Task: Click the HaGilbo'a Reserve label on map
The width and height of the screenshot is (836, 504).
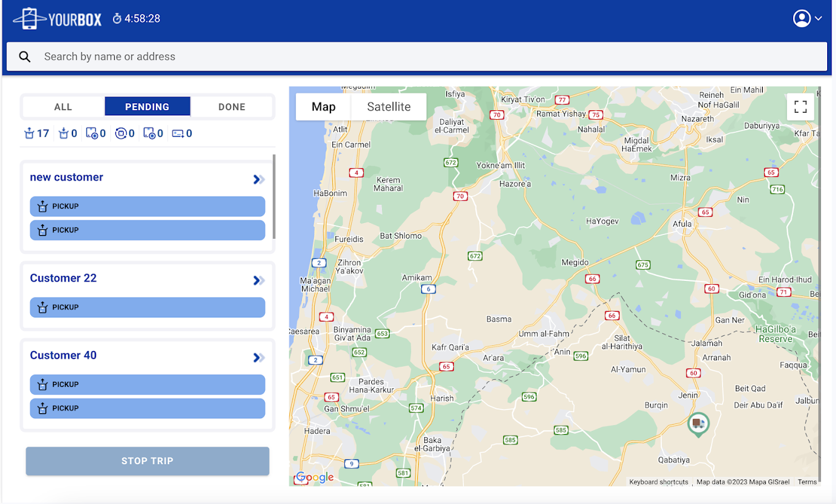Action: (775, 335)
